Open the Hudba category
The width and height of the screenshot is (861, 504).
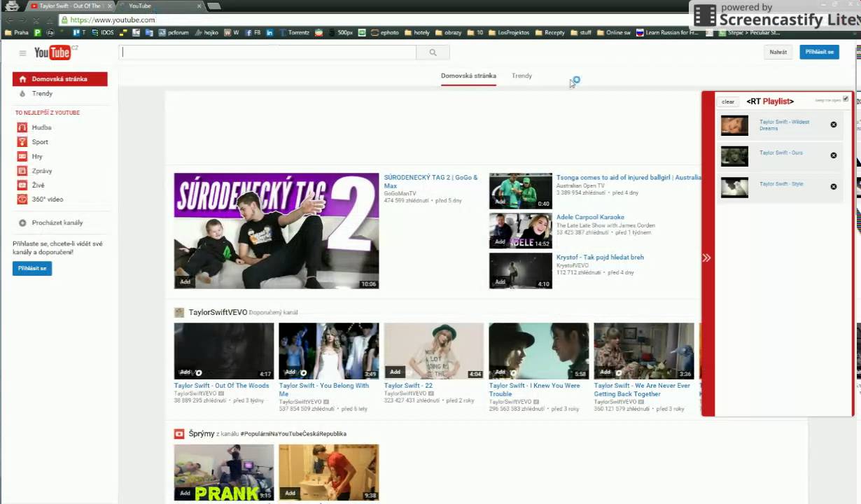click(x=41, y=127)
